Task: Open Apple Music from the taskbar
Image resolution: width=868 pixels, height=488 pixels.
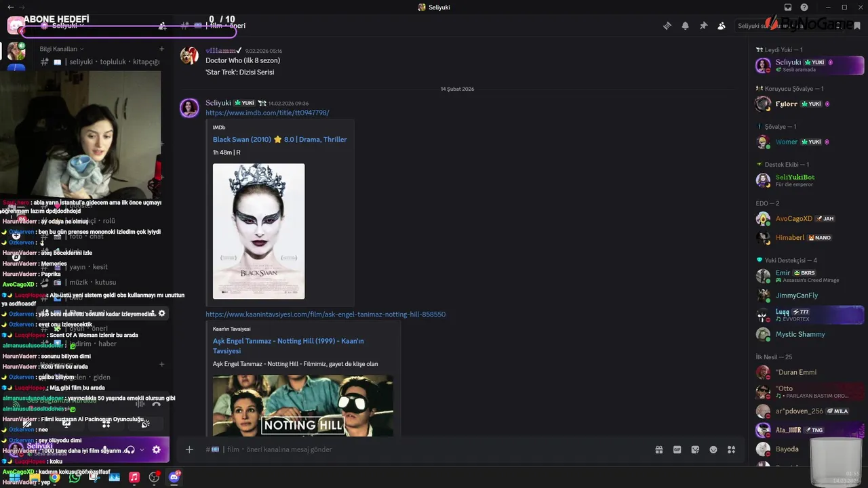Action: (134, 477)
